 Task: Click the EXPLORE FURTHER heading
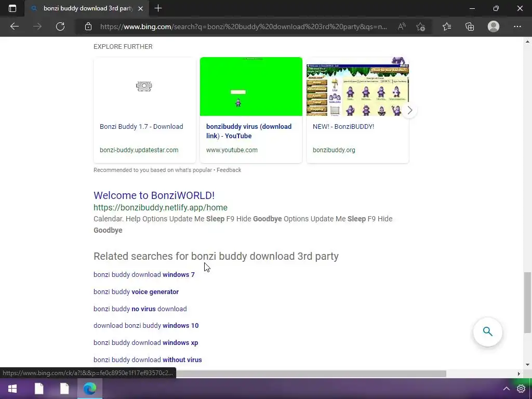pyautogui.click(x=123, y=46)
